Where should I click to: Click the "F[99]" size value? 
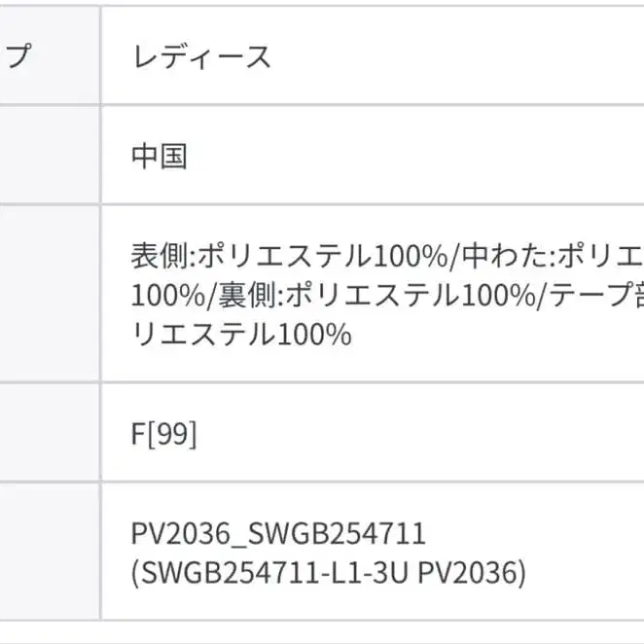coord(163,433)
